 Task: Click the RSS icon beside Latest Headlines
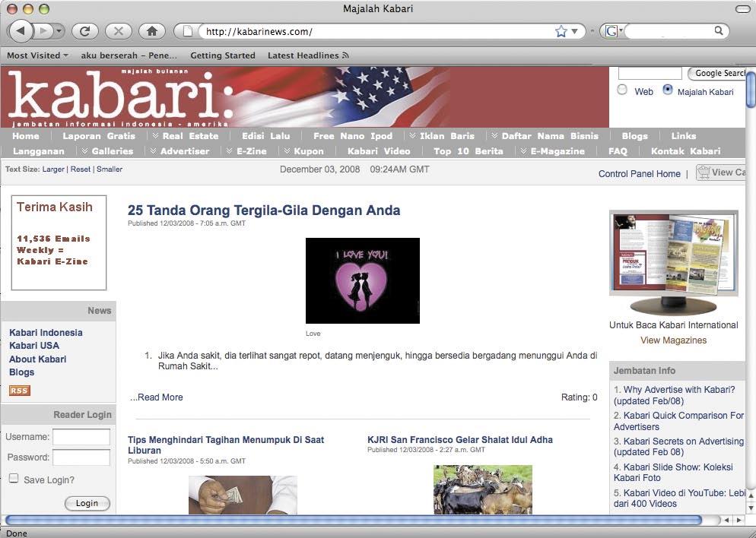coord(345,55)
